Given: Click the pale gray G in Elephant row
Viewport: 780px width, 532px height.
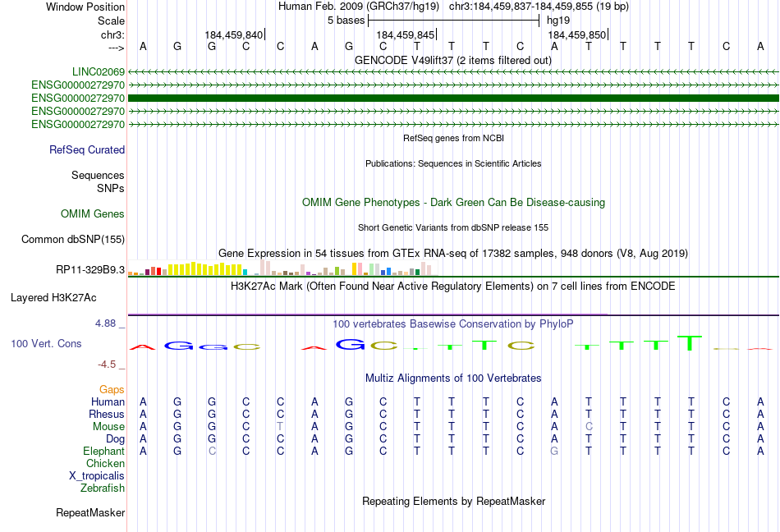Looking at the screenshot, I should click(x=554, y=451).
